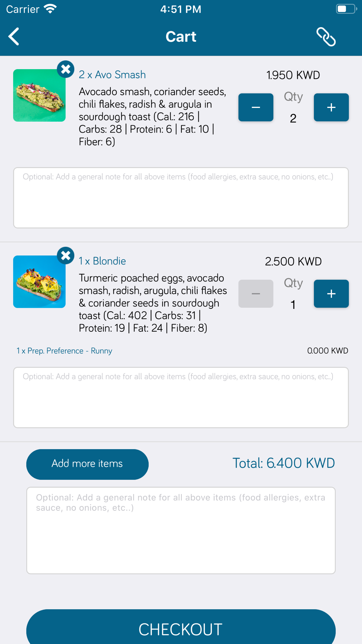Viewport: 362px width, 644px height.
Task: Focus the note field under Blondie
Action: 181,398
